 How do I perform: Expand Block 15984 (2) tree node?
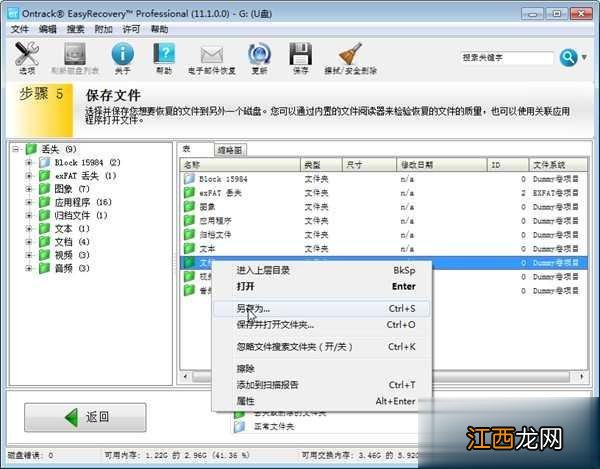pos(28,163)
